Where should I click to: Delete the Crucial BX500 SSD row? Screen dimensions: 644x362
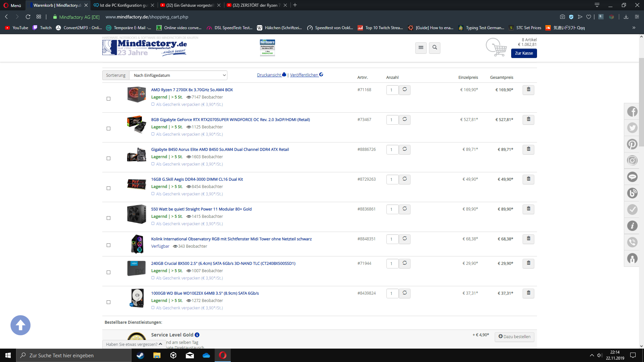pos(528,263)
